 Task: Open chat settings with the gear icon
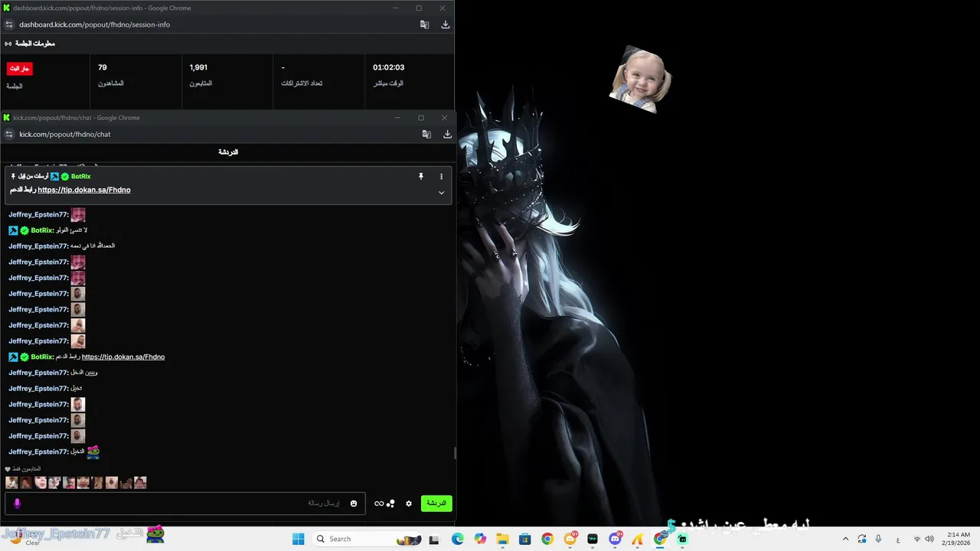(x=409, y=504)
